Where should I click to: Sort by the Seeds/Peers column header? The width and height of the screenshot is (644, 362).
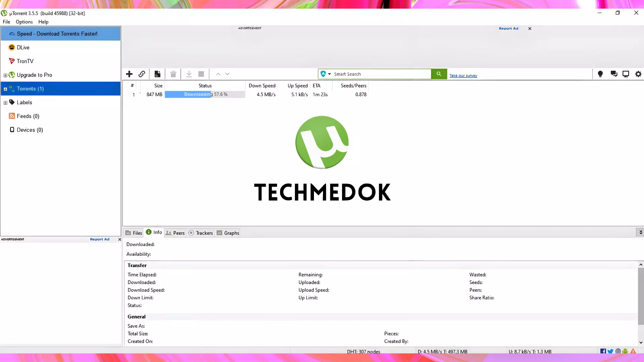(x=351, y=86)
